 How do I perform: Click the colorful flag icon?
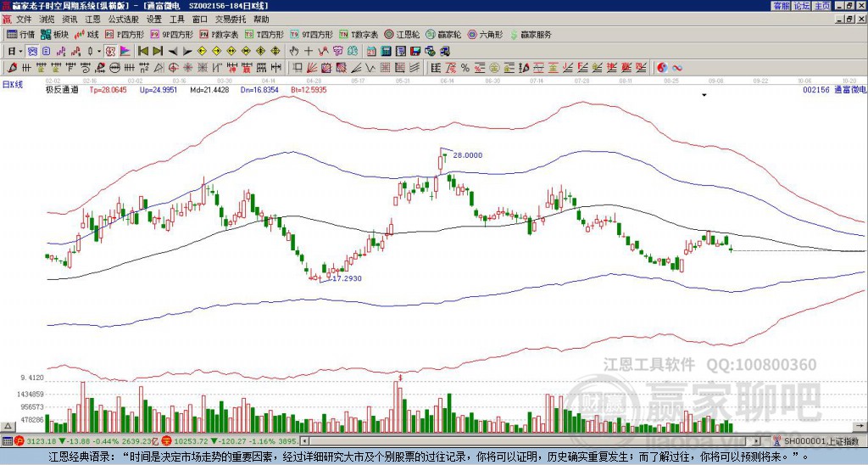pos(125,52)
